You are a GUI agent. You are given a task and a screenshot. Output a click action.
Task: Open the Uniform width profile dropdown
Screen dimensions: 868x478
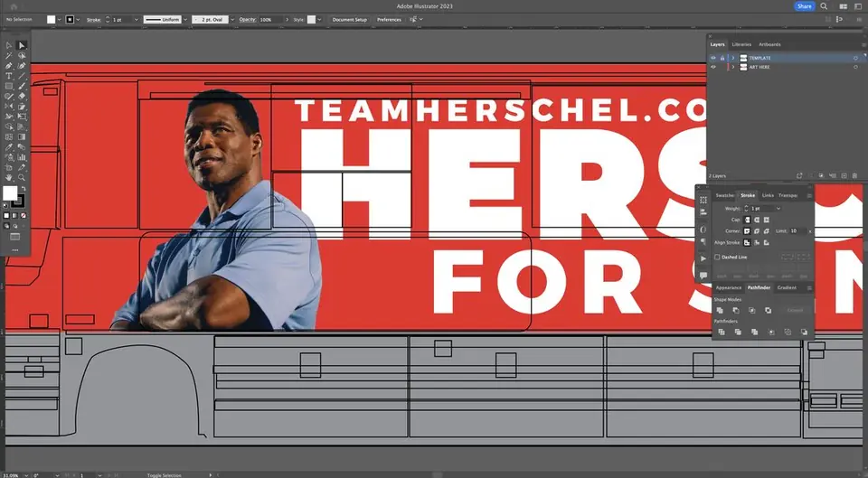coord(184,19)
